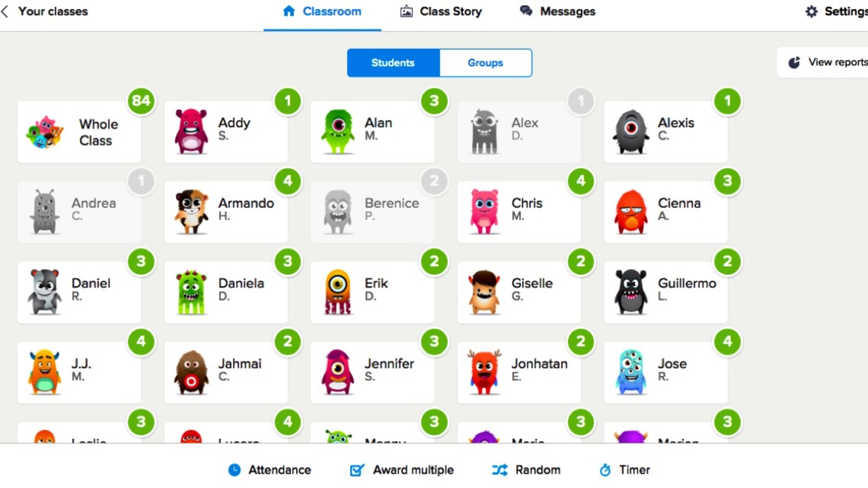
Task: Click the Class Story picture icon
Action: pyautogui.click(x=406, y=11)
